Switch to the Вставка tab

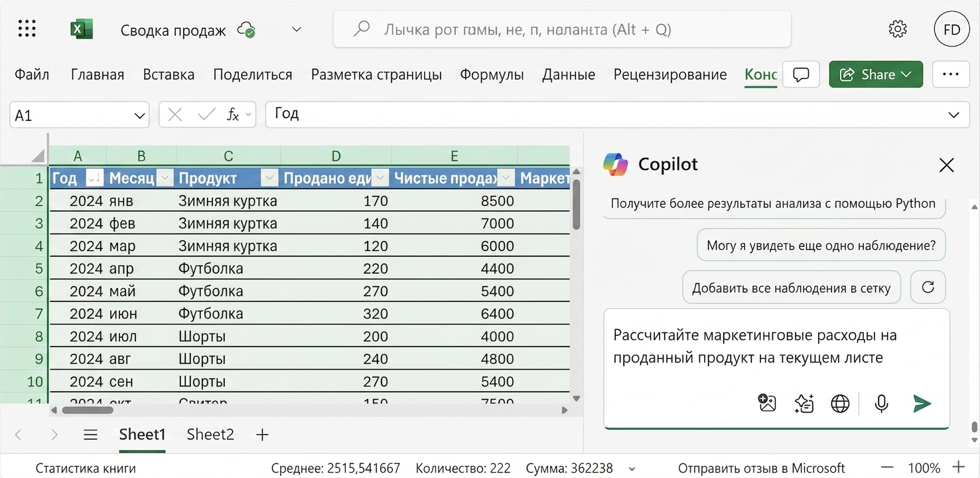(x=169, y=74)
